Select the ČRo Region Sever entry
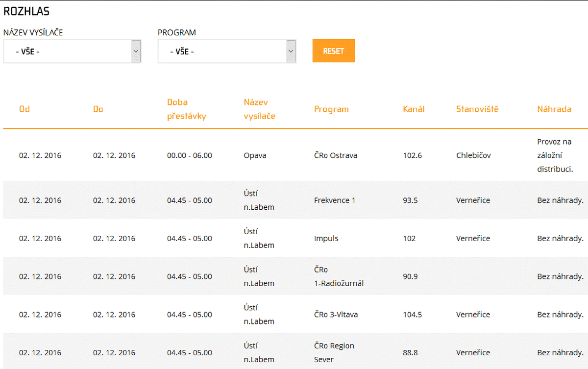 click(334, 353)
